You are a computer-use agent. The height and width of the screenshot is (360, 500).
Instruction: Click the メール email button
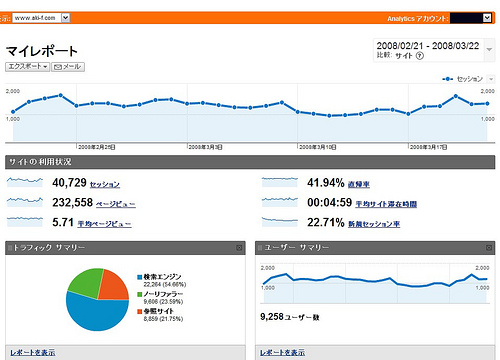click(68, 67)
